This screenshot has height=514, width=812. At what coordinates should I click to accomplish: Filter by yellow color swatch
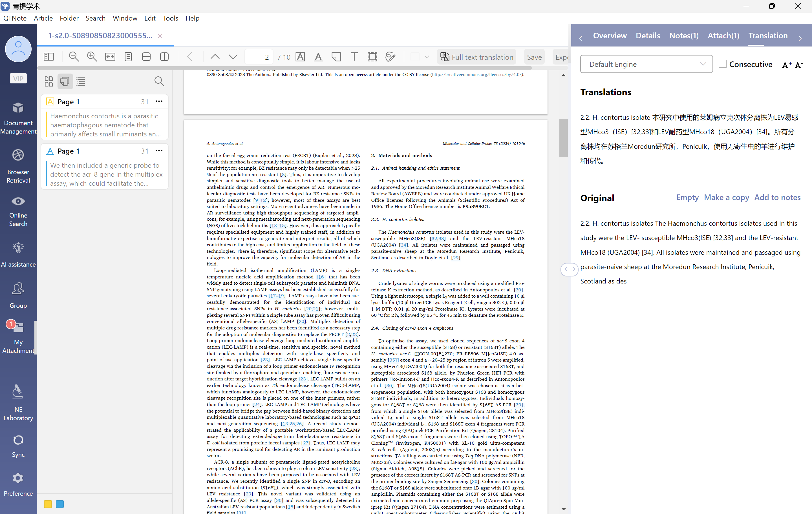pyautogui.click(x=48, y=504)
